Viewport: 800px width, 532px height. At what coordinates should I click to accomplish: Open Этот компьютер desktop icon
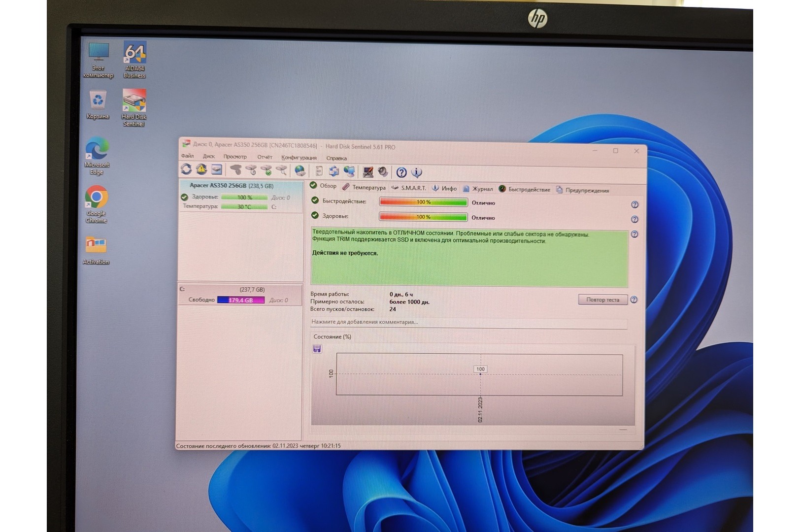point(98,60)
